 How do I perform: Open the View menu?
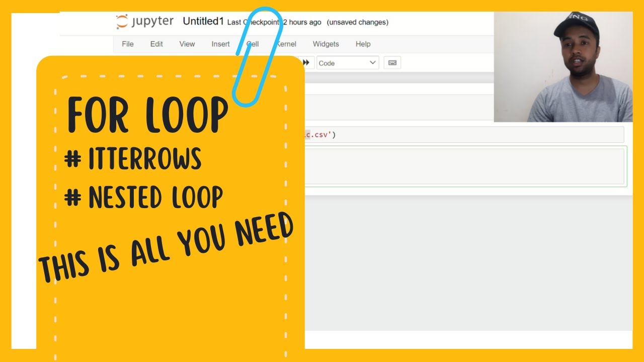[x=187, y=44]
